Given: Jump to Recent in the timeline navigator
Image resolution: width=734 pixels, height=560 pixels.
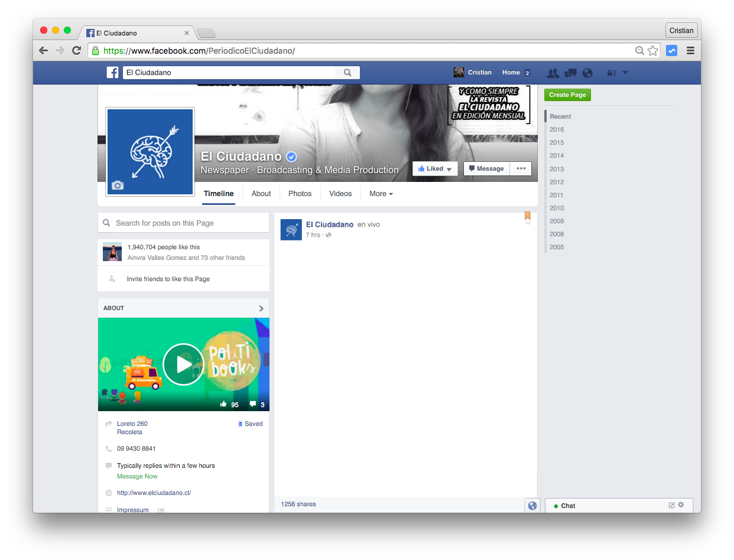Looking at the screenshot, I should (560, 116).
